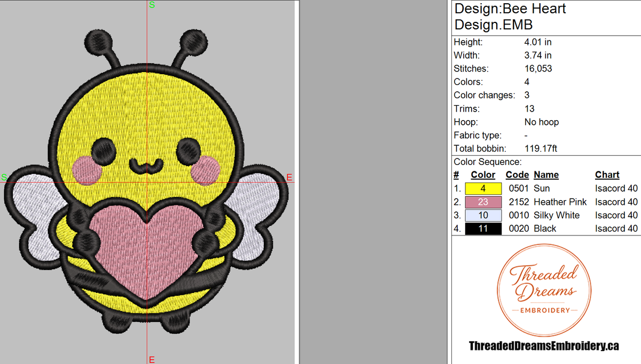Click the 'Fabric type:' label
Screen dimensions: 641x364
point(478,135)
